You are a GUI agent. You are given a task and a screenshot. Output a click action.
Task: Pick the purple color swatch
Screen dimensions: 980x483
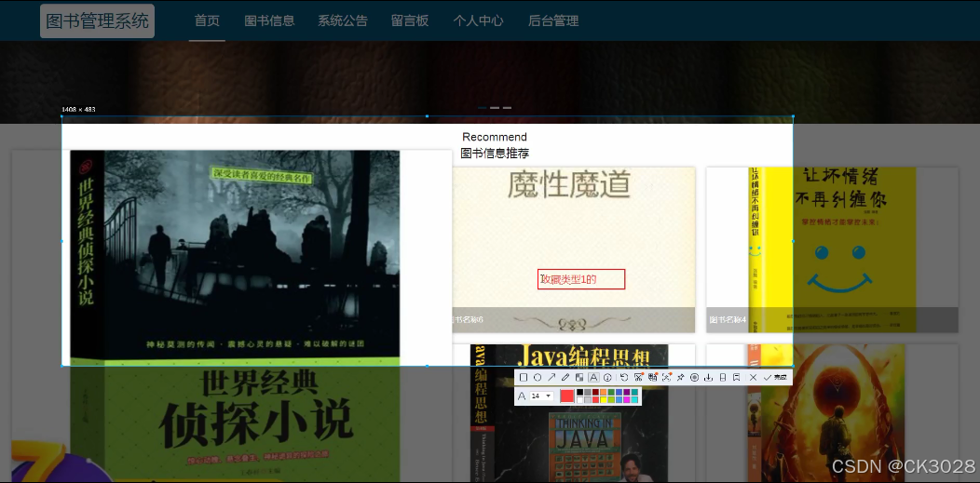626,392
